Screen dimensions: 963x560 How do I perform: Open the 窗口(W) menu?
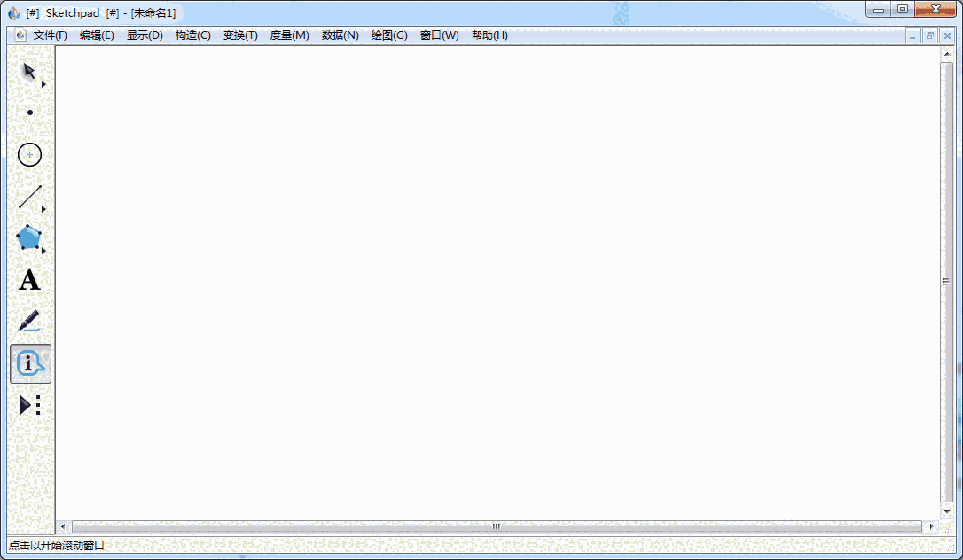[x=440, y=35]
